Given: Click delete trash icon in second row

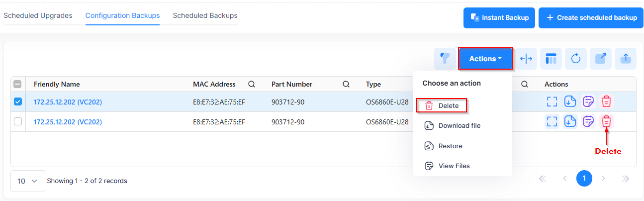Looking at the screenshot, I should pyautogui.click(x=606, y=121).
